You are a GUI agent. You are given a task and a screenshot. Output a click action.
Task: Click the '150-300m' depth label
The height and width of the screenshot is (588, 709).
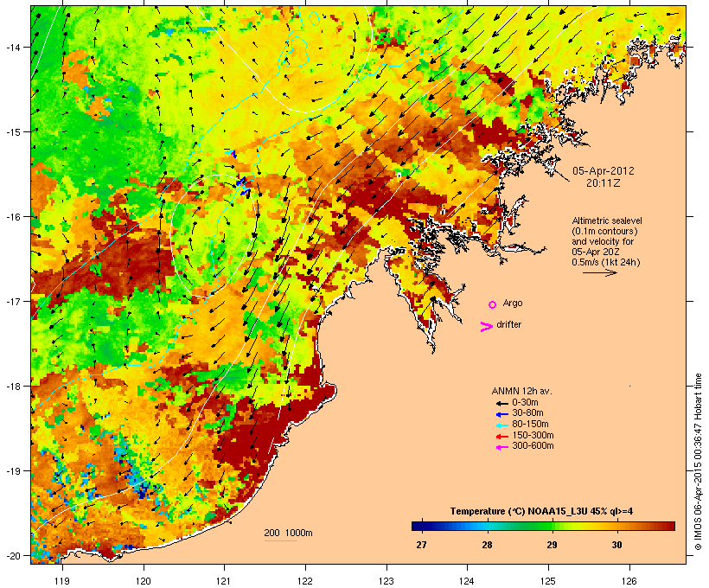click(533, 436)
